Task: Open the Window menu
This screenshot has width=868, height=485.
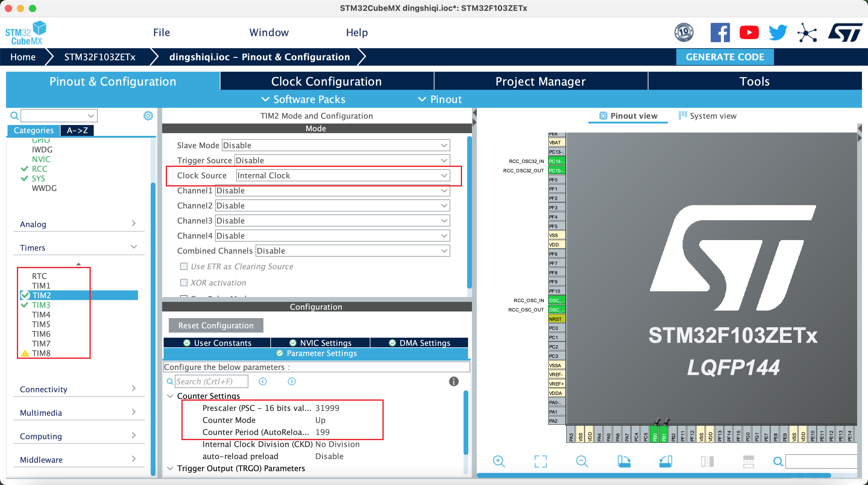Action: pos(269,32)
